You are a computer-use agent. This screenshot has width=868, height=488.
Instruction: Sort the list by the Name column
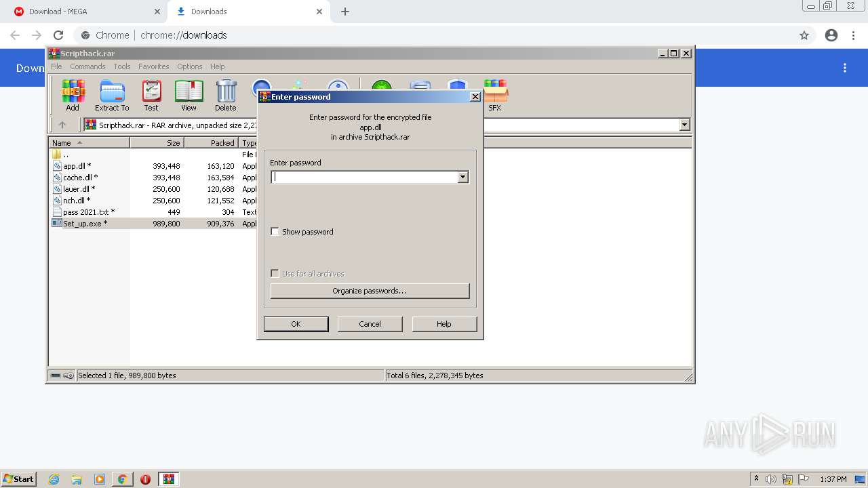[x=89, y=143]
